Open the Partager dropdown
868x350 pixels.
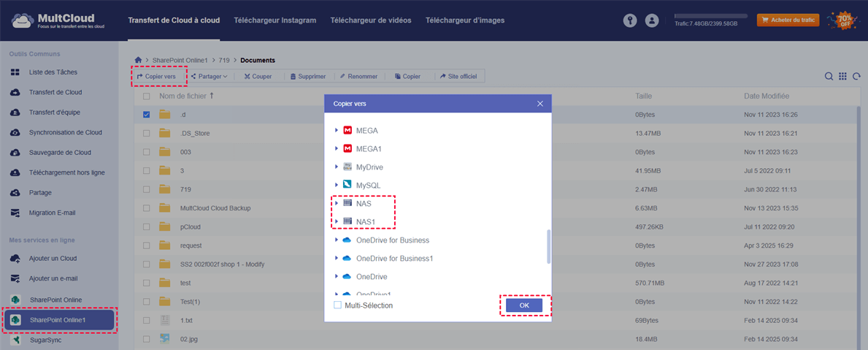tap(210, 77)
